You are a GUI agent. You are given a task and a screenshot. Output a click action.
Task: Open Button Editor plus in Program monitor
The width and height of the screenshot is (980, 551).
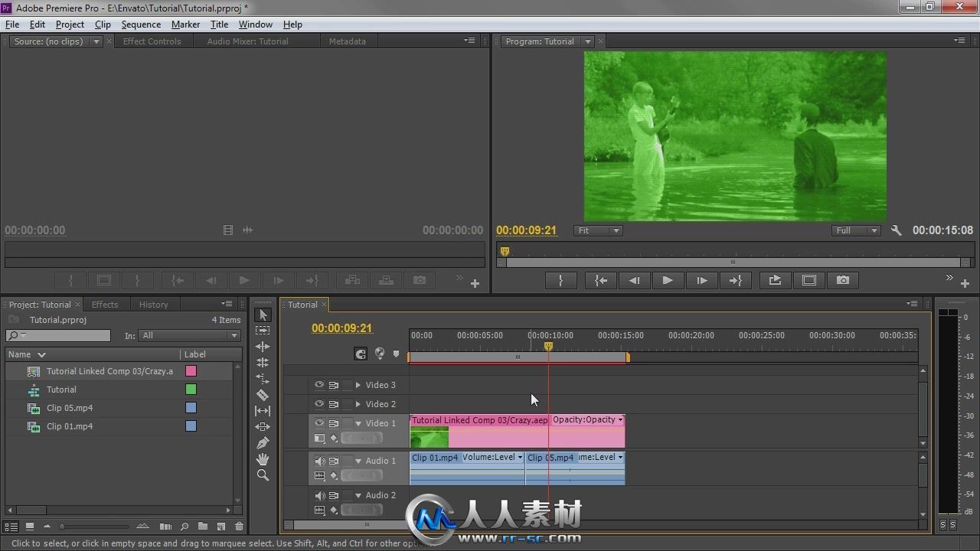[x=965, y=283]
